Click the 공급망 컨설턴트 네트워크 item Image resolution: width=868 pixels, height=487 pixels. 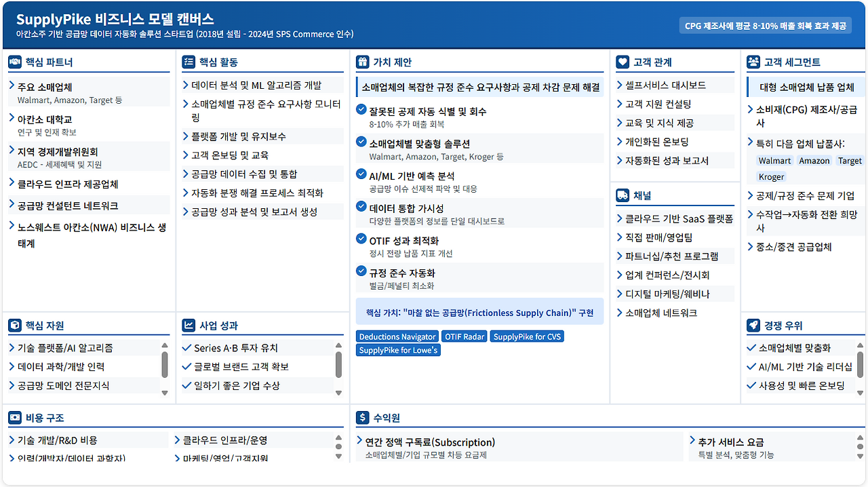pyautogui.click(x=89, y=206)
